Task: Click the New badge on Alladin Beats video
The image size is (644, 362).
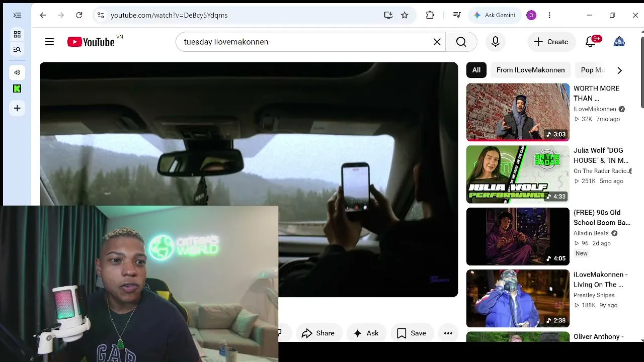Action: (582, 253)
